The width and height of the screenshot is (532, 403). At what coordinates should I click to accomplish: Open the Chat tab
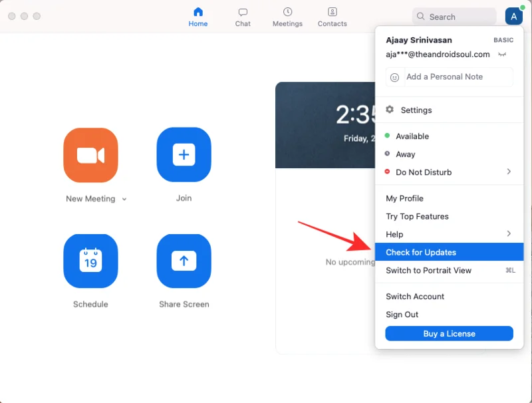[x=243, y=17]
